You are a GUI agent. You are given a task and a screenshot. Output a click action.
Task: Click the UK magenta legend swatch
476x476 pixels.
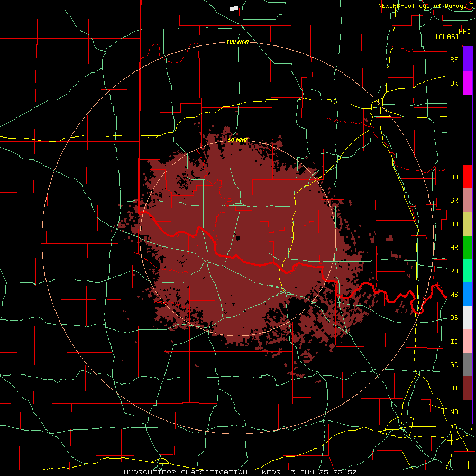(x=467, y=83)
